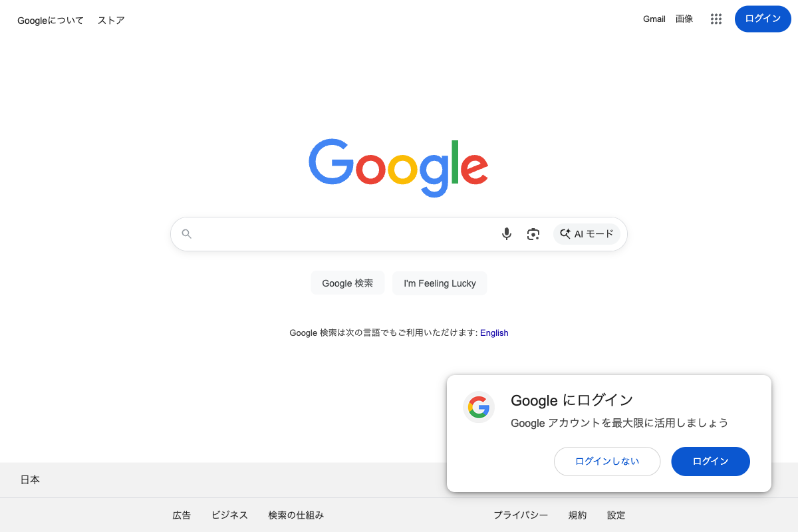Open Google Lens image search icon
This screenshot has width=798, height=532.
click(533, 234)
